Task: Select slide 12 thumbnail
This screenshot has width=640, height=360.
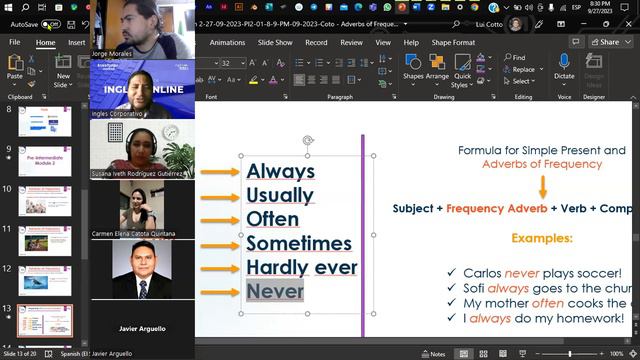Action: (x=45, y=281)
